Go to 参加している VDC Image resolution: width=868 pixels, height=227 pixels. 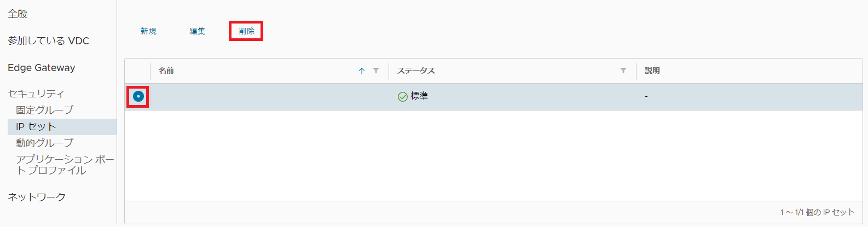tap(48, 40)
